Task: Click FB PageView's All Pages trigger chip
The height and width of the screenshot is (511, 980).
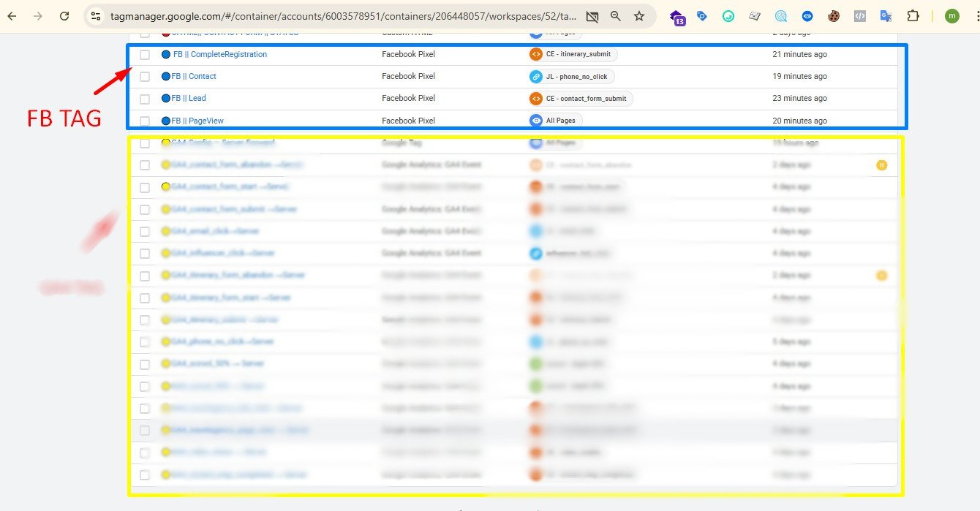Action: pyautogui.click(x=556, y=121)
